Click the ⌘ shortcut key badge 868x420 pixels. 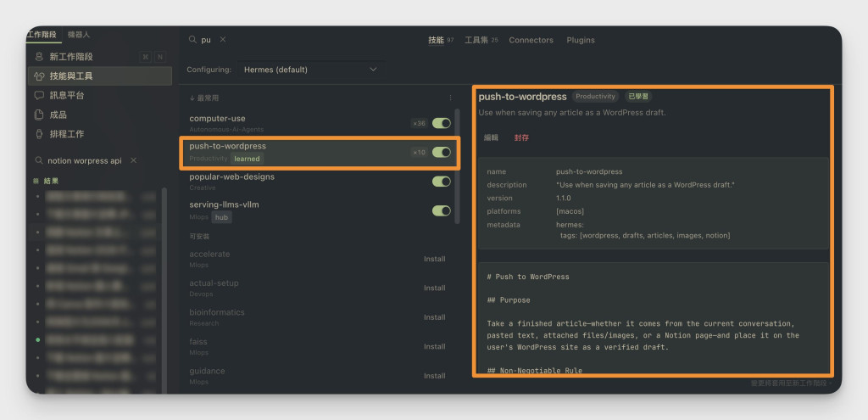click(x=146, y=57)
